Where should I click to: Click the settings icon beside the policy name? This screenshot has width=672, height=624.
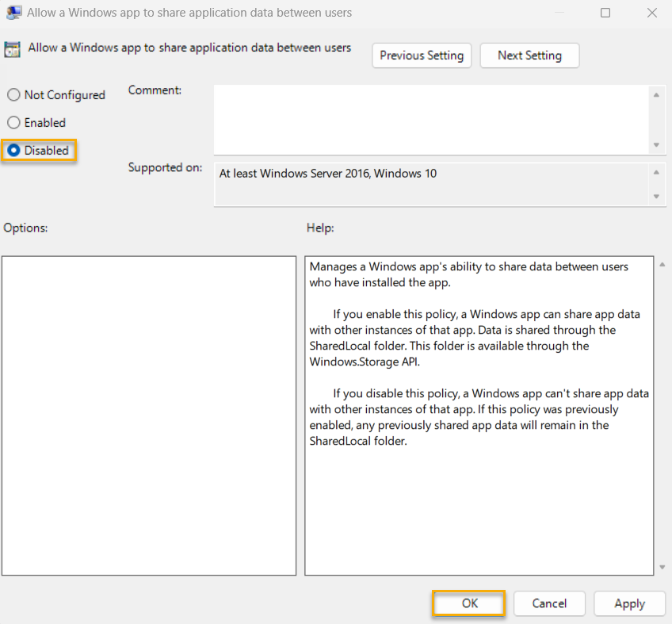point(13,48)
